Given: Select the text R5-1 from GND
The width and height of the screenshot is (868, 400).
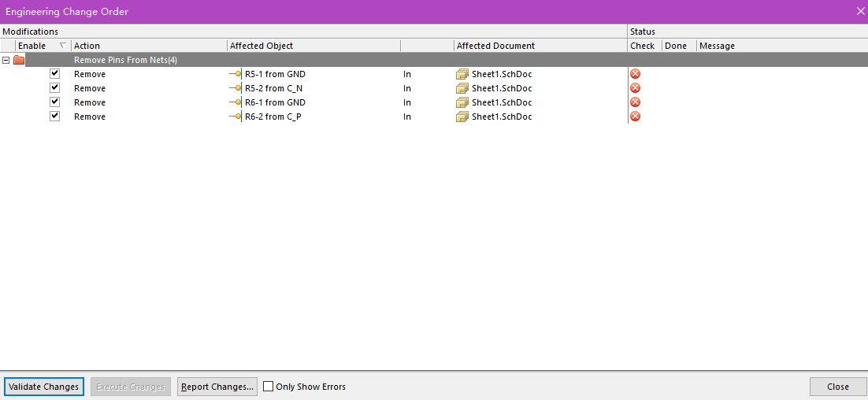Looking at the screenshot, I should (x=275, y=73).
